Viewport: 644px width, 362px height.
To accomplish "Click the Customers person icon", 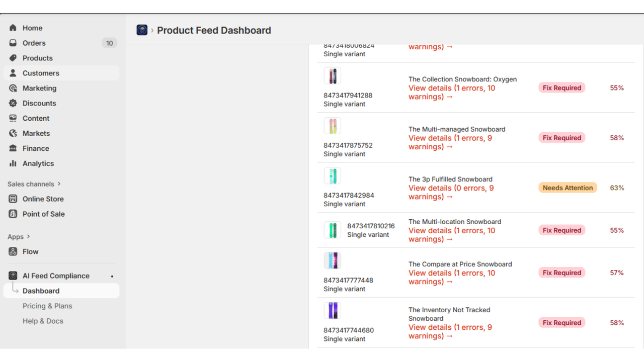I will coord(13,73).
